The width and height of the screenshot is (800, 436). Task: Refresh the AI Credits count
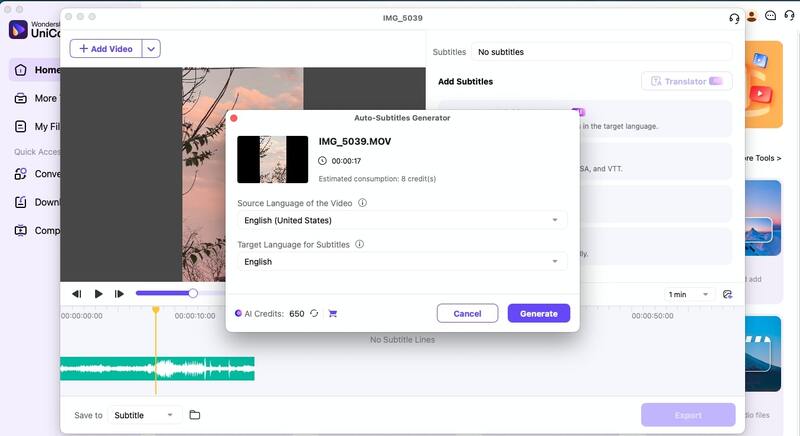(314, 313)
